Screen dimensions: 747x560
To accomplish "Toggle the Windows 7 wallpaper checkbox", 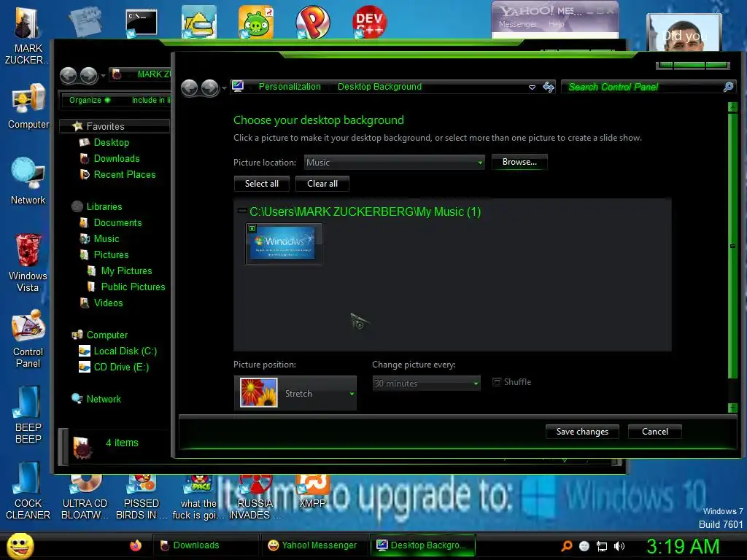I will [x=252, y=228].
